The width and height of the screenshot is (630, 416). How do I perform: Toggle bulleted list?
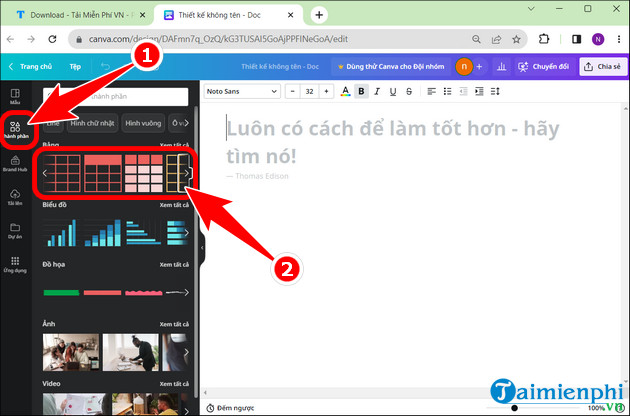(x=447, y=92)
